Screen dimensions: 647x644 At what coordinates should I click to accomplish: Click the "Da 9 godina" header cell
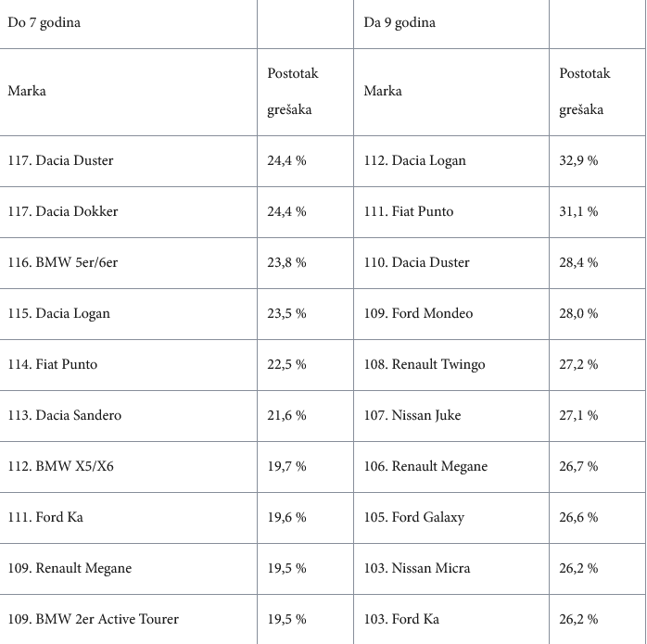[x=400, y=23]
